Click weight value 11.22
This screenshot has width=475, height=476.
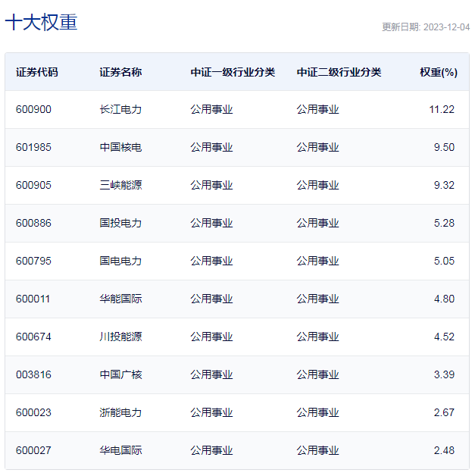[442, 109]
